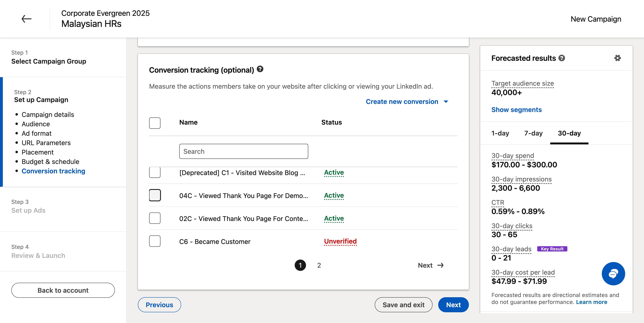Click Name column header

coord(188,122)
